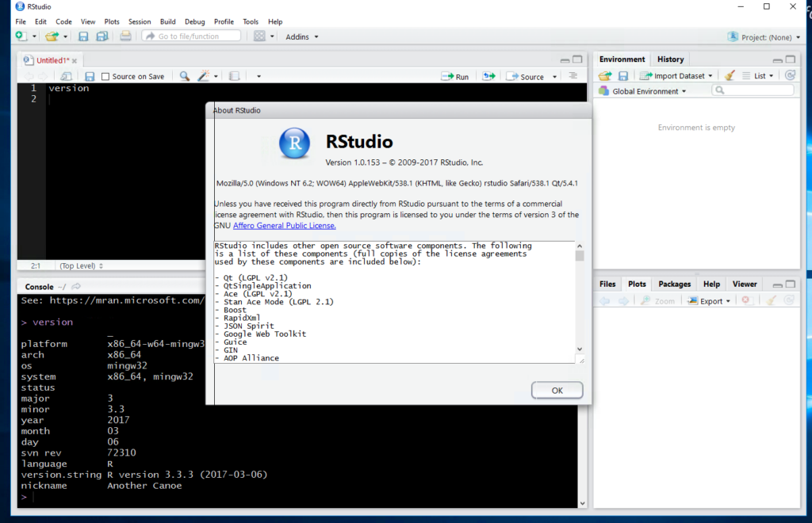The image size is (812, 523).
Task: Switch to the History tab
Action: 671,59
